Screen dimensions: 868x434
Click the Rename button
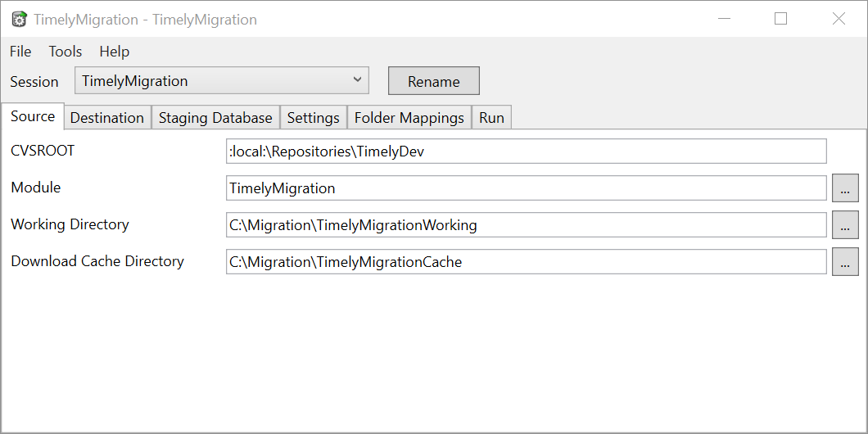tap(434, 81)
